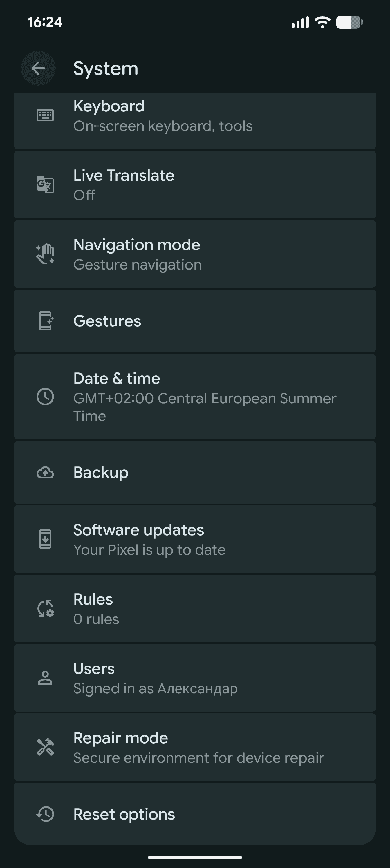Select Gesture navigation subtitle text
Image resolution: width=390 pixels, height=868 pixels.
point(138,265)
